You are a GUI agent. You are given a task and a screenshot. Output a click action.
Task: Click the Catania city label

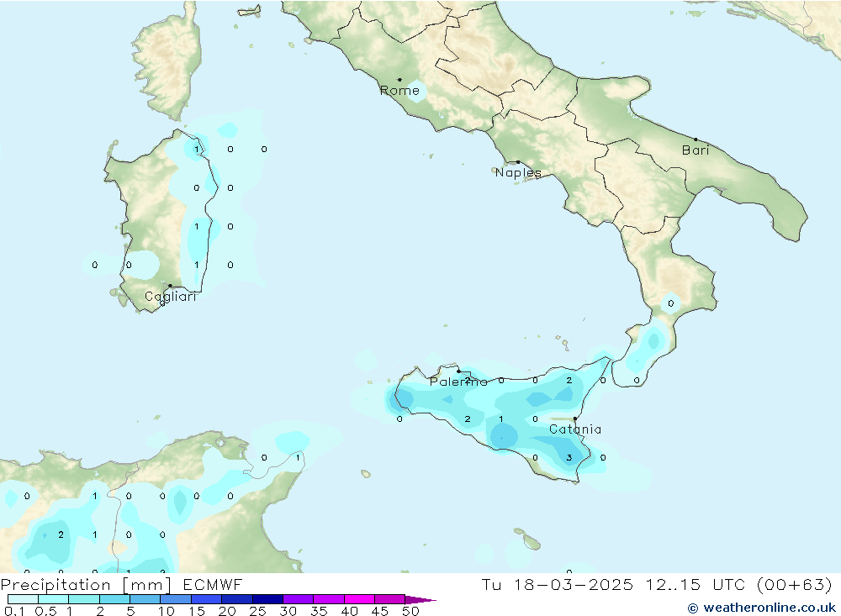click(575, 429)
